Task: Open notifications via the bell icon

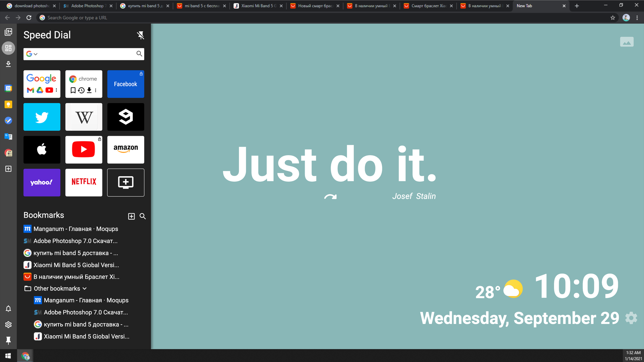Action: pyautogui.click(x=8, y=309)
